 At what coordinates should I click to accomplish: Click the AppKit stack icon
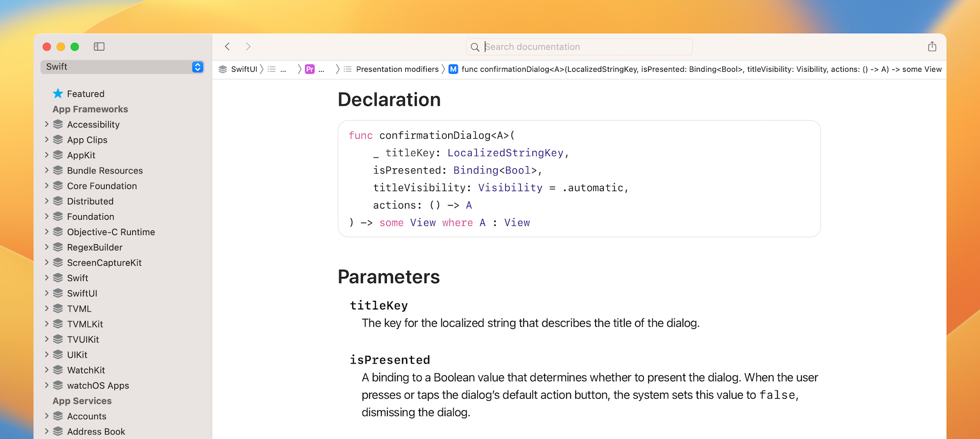pos(58,155)
